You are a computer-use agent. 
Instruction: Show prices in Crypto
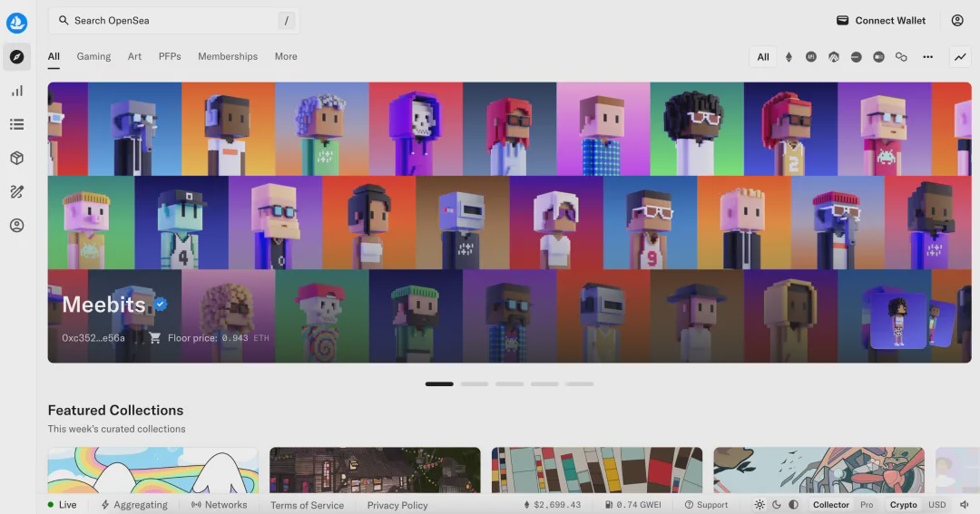903,505
